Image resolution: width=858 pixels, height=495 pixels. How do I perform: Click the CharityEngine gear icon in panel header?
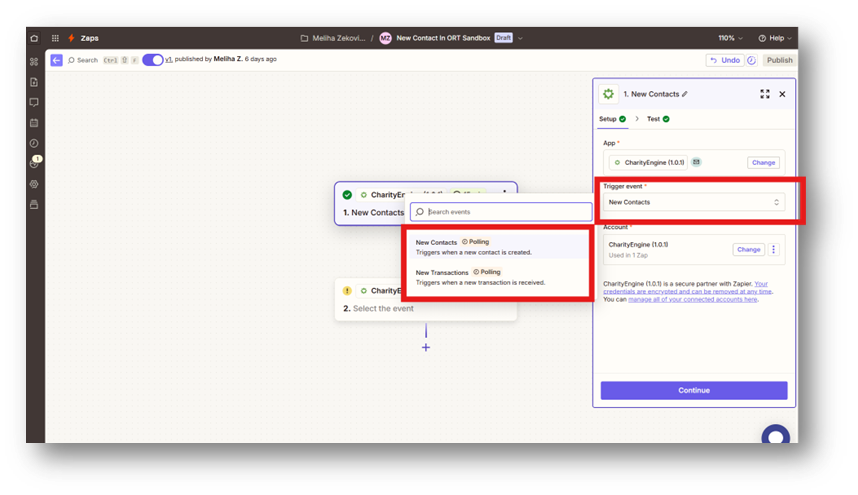pos(608,94)
